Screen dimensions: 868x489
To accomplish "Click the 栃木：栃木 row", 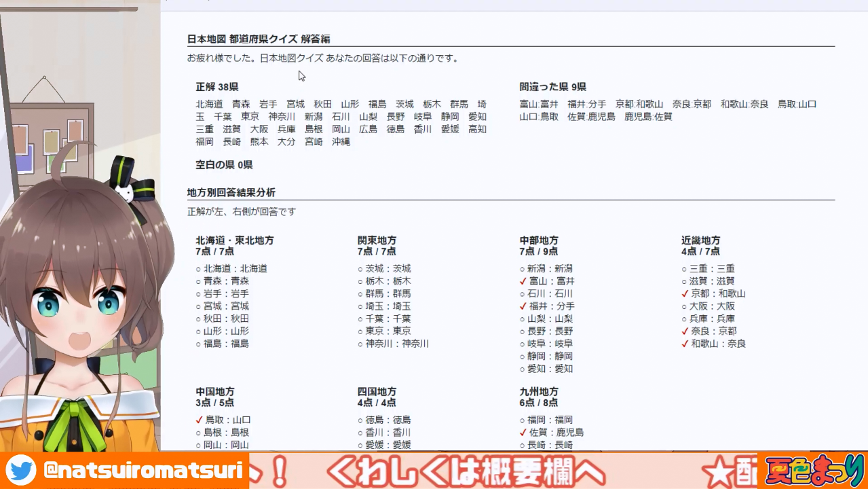I will [x=384, y=281].
